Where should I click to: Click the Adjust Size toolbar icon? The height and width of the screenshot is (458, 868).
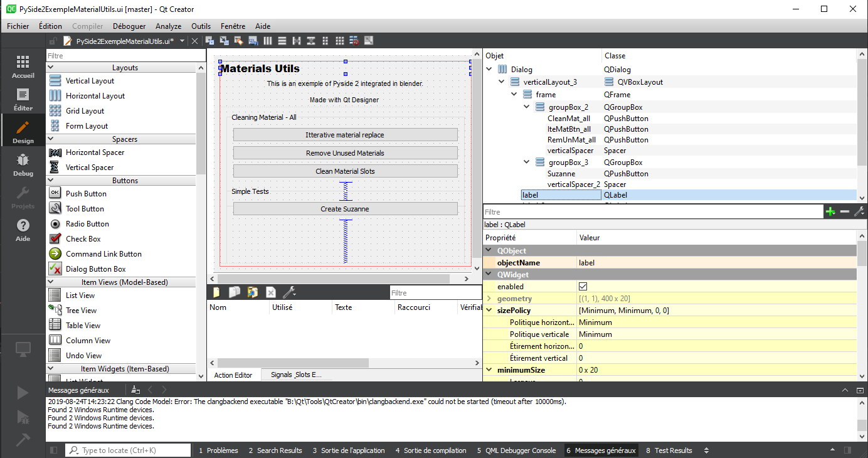[369, 41]
